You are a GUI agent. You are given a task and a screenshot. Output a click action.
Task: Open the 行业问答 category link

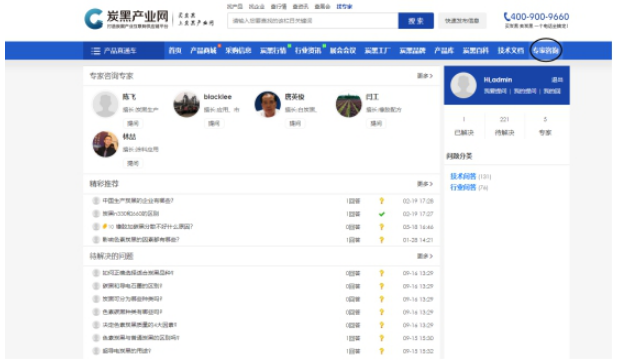(463, 187)
